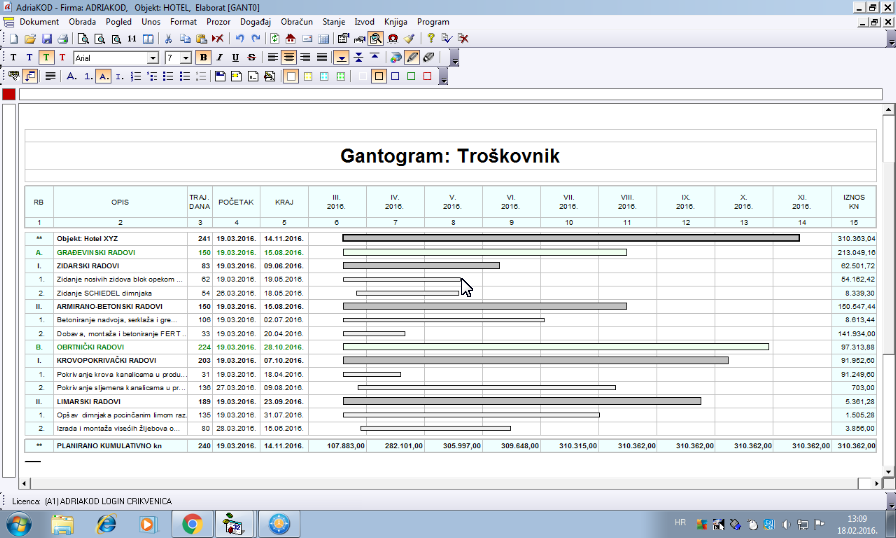The image size is (896, 538).
Task: Choose the green border square swatch
Action: click(411, 77)
